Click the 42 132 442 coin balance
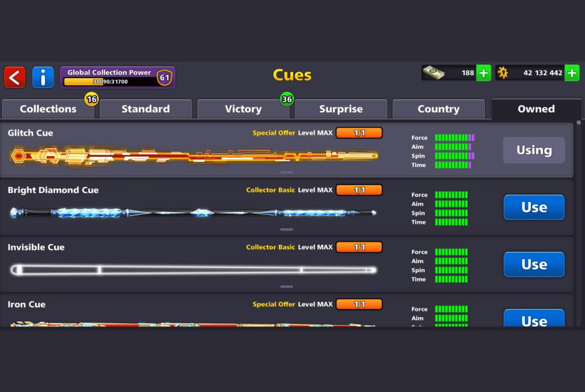Screen dimensions: 585x392 pyautogui.click(x=543, y=73)
